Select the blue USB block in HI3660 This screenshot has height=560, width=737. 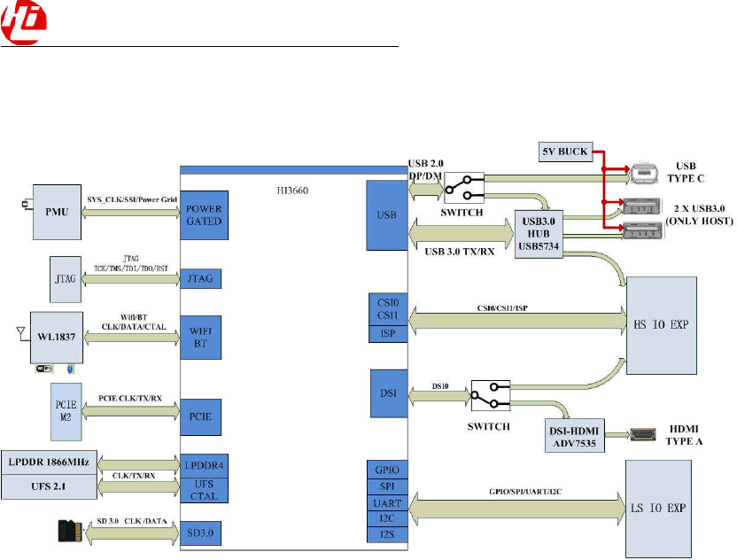pos(387,215)
